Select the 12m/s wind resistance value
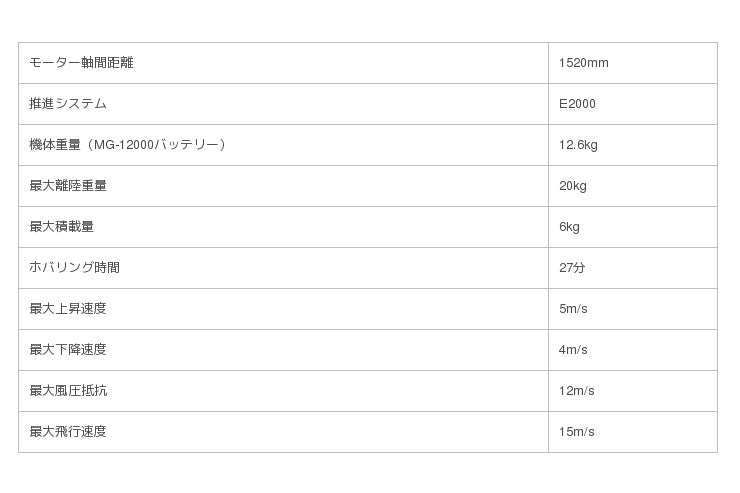This screenshot has width=740, height=493. pyautogui.click(x=577, y=391)
